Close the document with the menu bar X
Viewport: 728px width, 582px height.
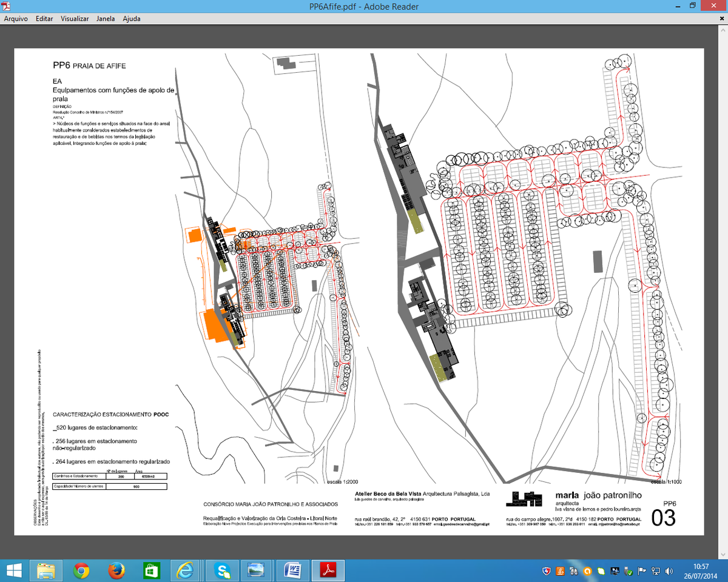[721, 19]
